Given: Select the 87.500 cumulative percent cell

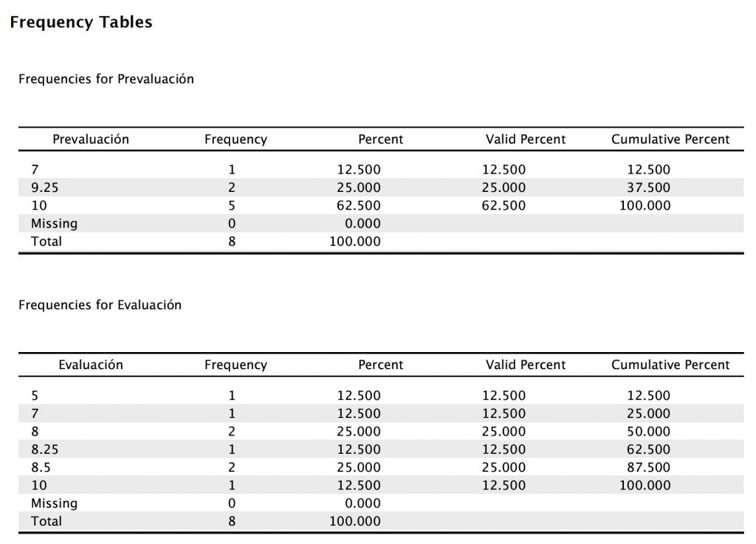Looking at the screenshot, I should coord(648,467).
